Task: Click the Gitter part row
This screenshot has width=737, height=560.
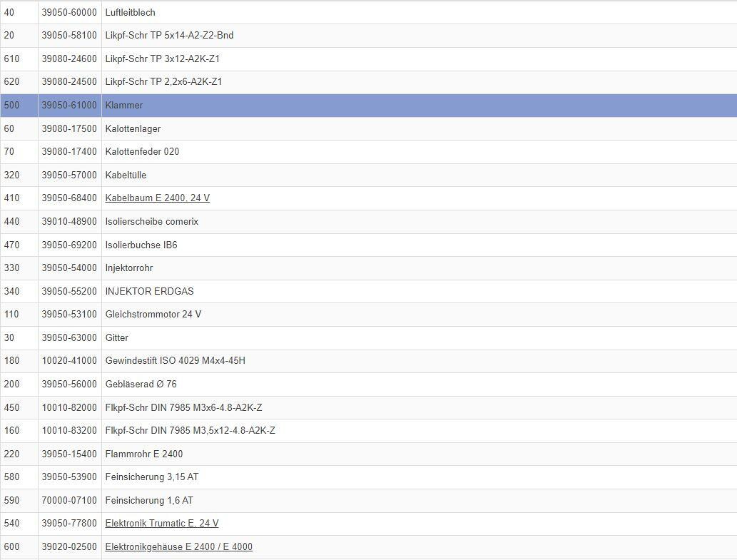Action: pyautogui.click(x=116, y=338)
